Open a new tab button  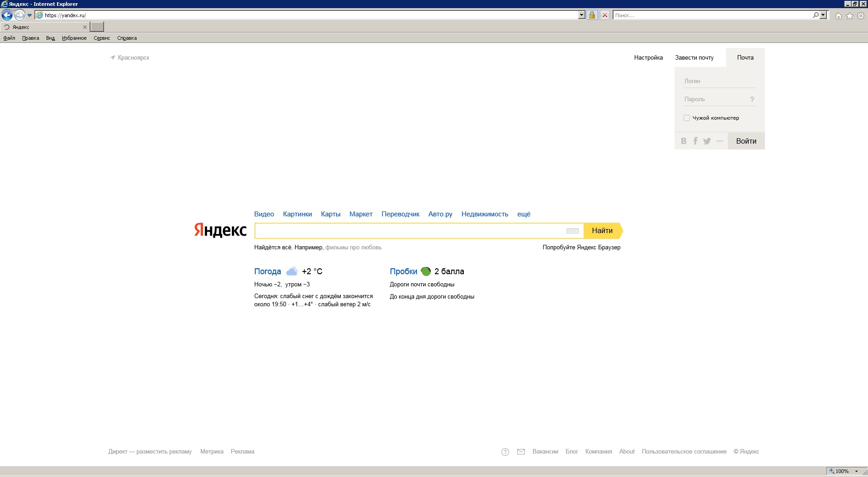tap(97, 27)
